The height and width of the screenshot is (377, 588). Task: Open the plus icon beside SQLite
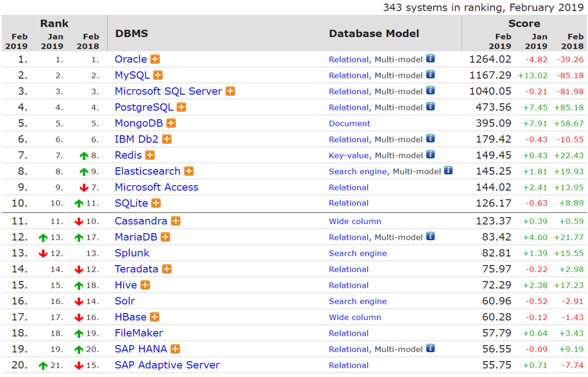[156, 203]
